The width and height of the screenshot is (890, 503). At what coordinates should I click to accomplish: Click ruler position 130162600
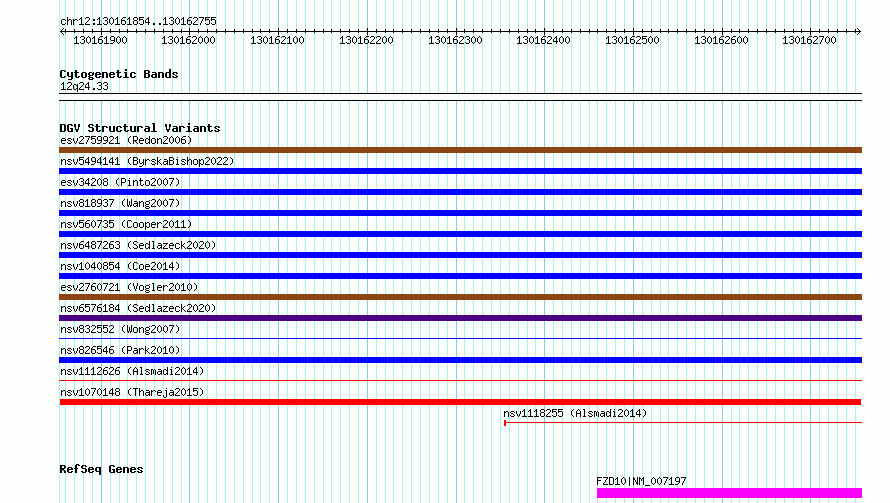coord(721,40)
